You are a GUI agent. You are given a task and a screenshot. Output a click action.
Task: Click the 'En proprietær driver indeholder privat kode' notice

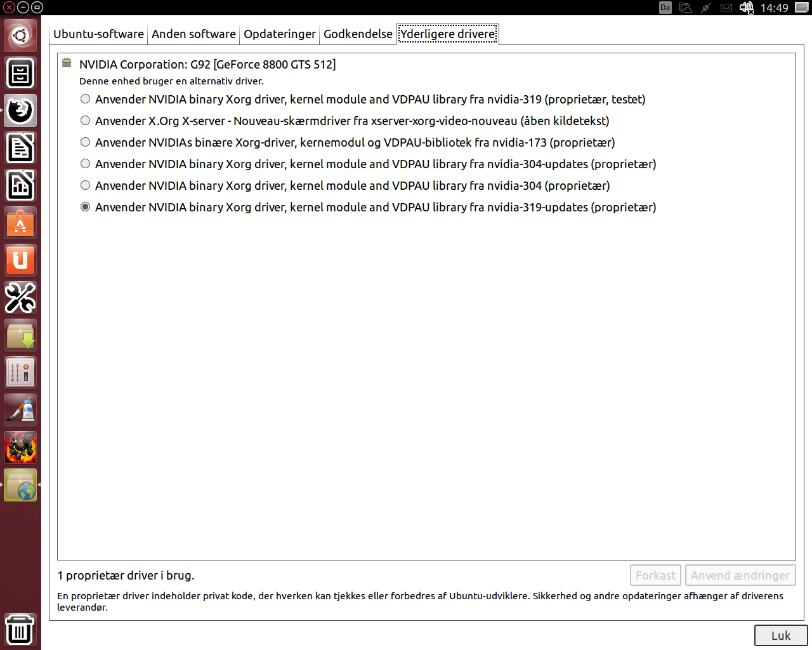click(x=420, y=601)
